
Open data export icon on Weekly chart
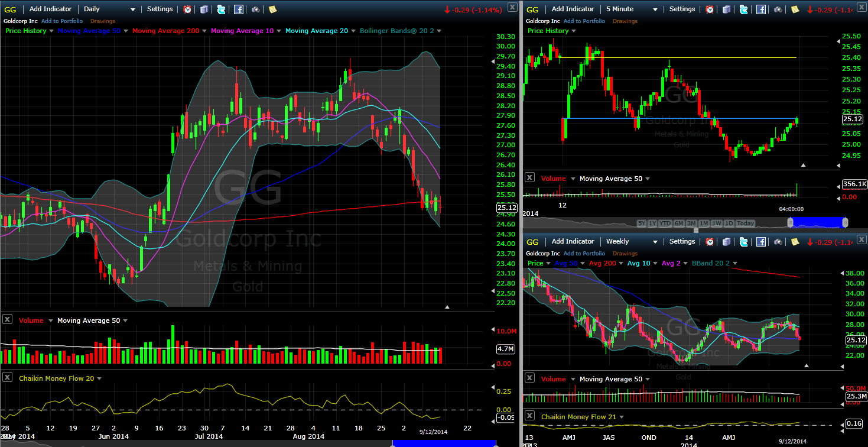[x=726, y=242]
